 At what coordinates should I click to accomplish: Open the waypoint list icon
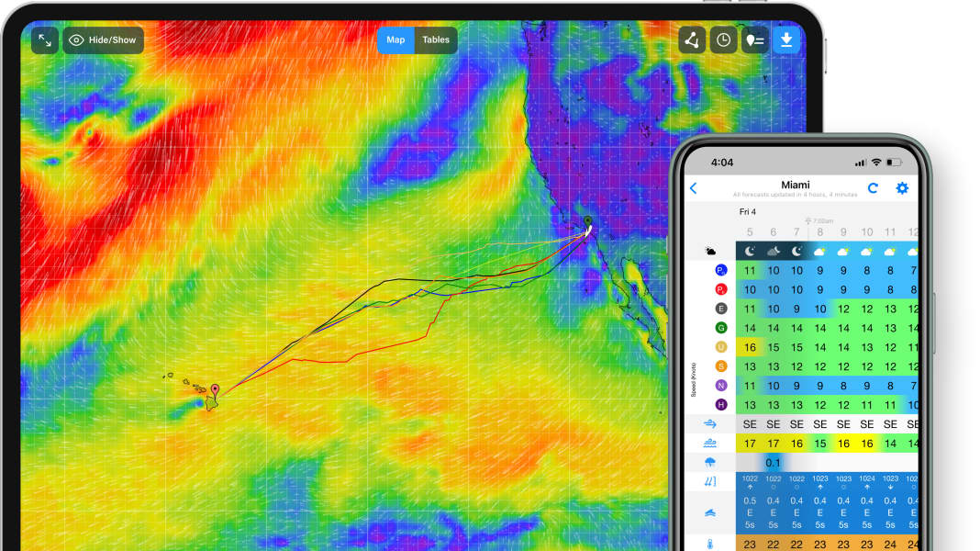click(755, 39)
